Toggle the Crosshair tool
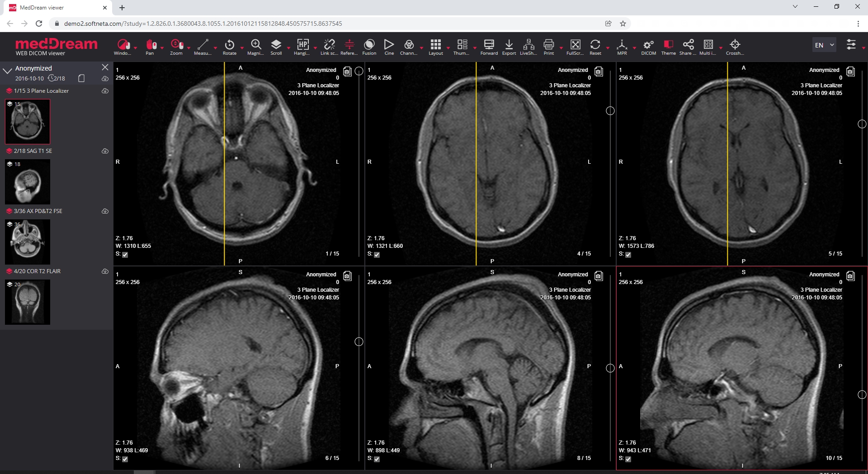This screenshot has height=474, width=868. (x=735, y=44)
